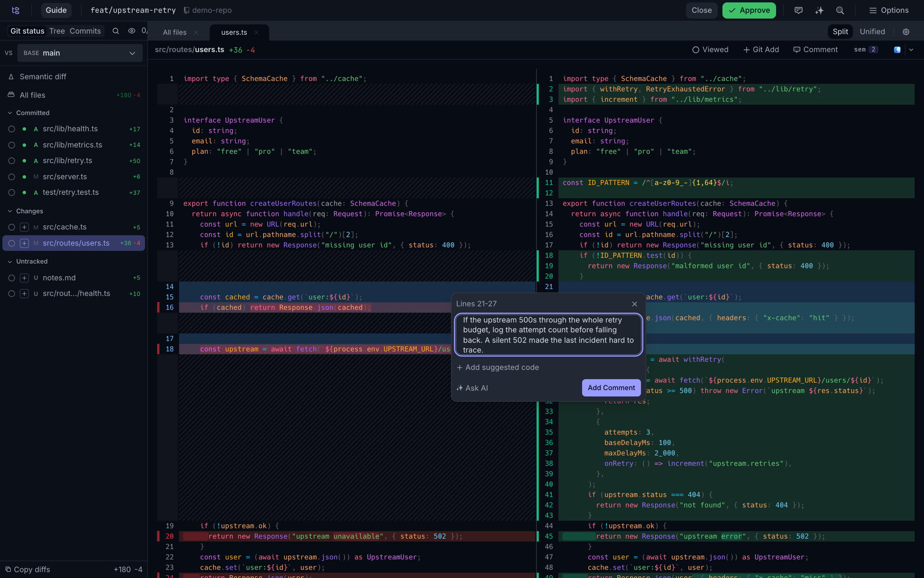Click the src/routes/users.ts path heading

[x=189, y=49]
